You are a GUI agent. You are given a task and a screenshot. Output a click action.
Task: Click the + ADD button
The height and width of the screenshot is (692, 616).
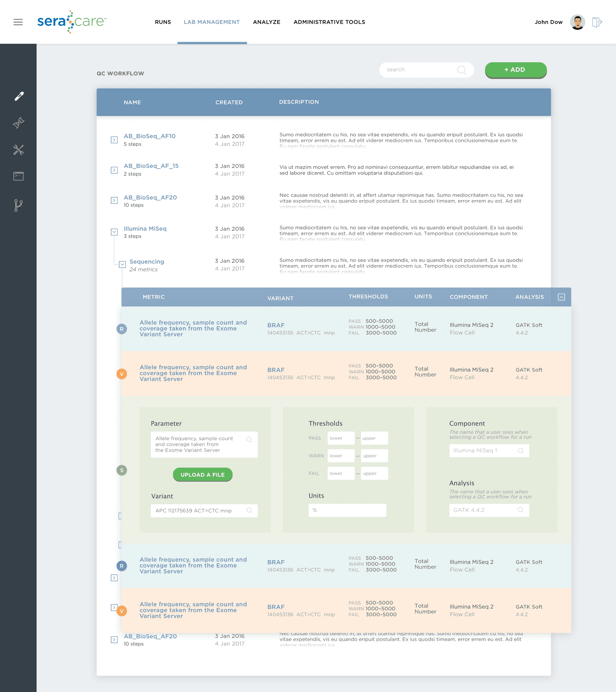tap(516, 70)
